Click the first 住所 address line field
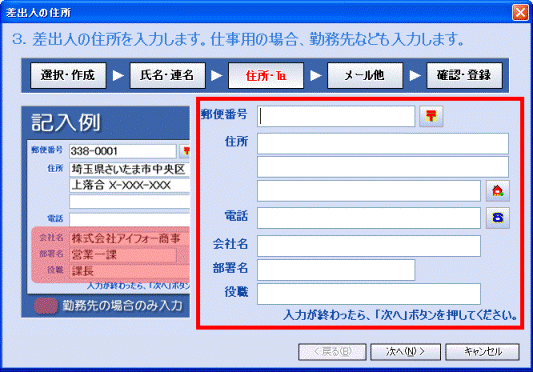 (x=383, y=143)
